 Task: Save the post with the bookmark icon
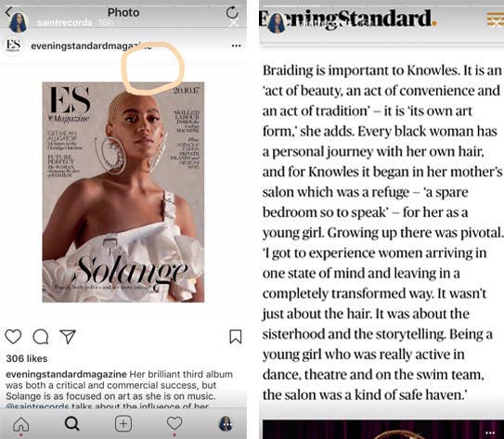click(235, 337)
